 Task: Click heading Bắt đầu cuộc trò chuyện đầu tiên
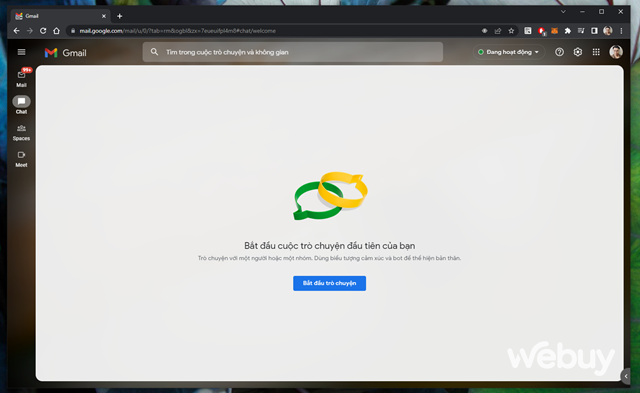tap(329, 246)
